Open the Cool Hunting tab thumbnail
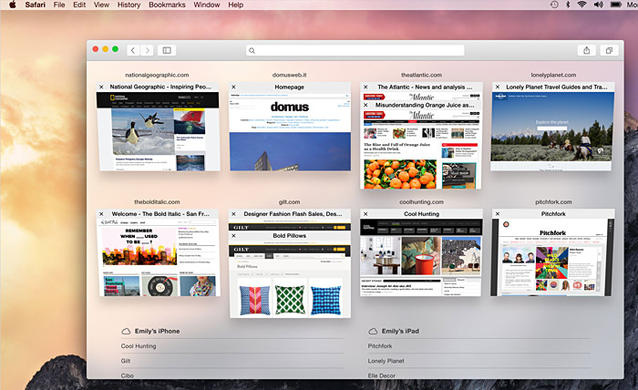638x390 pixels. pyautogui.click(x=421, y=257)
